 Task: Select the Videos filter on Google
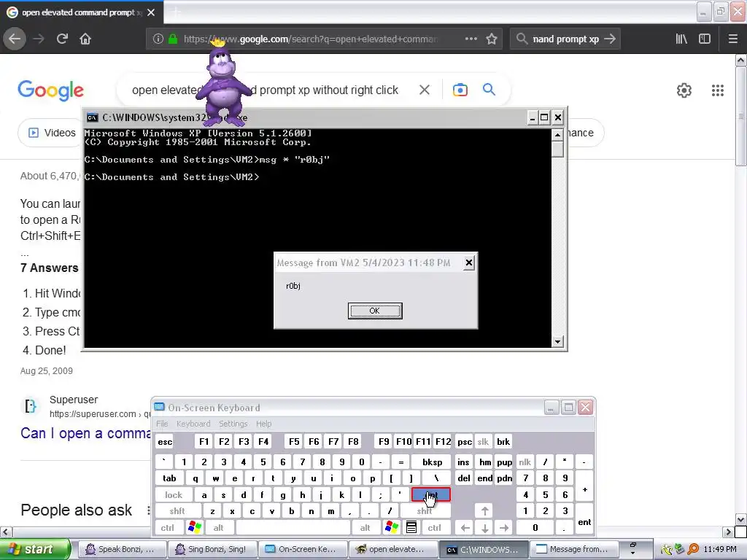[52, 133]
